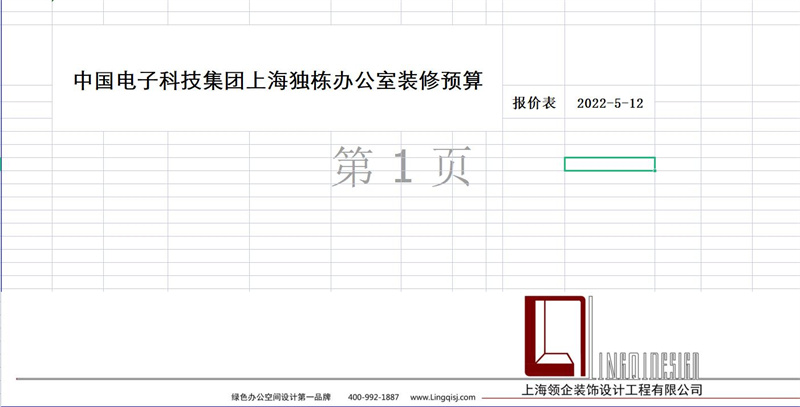Click the character 第 in the page watermark
The image size is (800, 407).
tap(353, 166)
